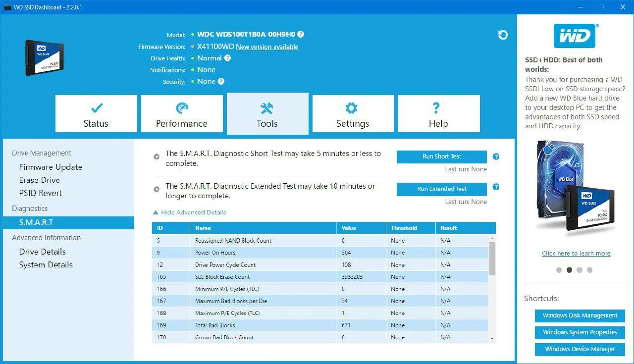The image size is (634, 364).
Task: Open Windows Device Manager shortcut
Action: (x=580, y=350)
